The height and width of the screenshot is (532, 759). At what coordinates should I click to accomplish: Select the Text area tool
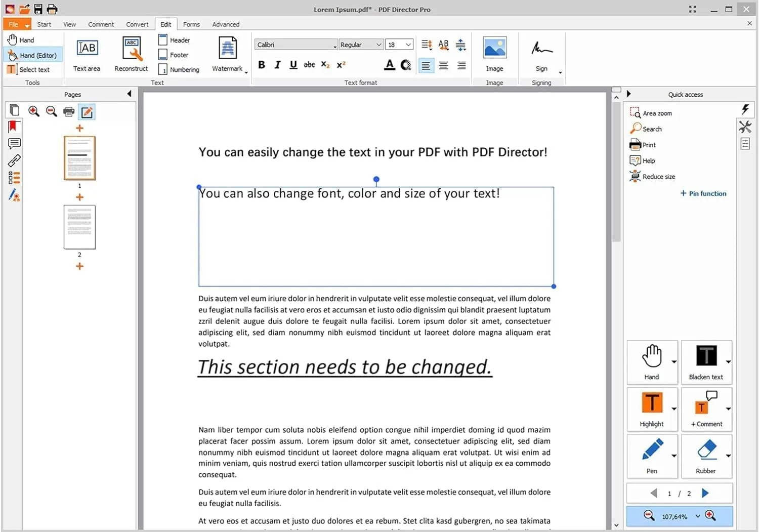(87, 53)
